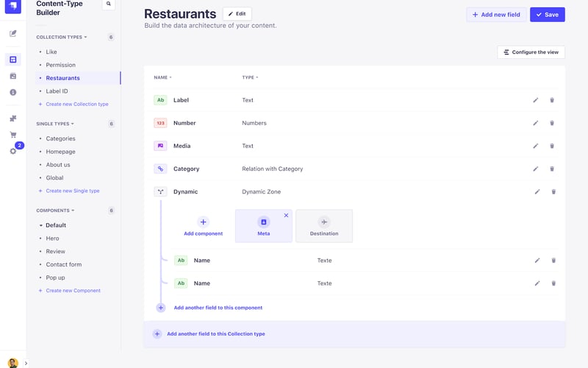Edit the Media field with pencil icon
Screen dimensions: 588x368
point(536,146)
